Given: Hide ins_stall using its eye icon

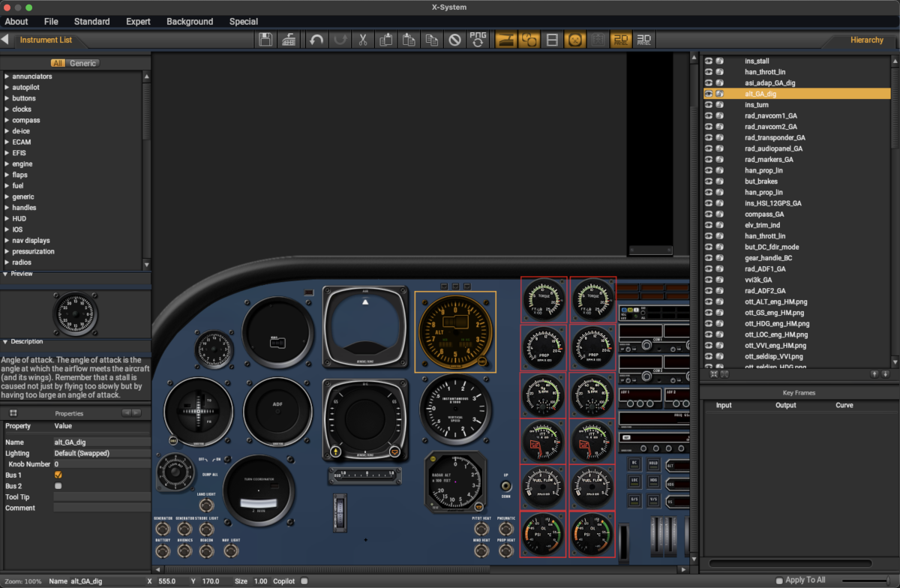Looking at the screenshot, I should [709, 61].
